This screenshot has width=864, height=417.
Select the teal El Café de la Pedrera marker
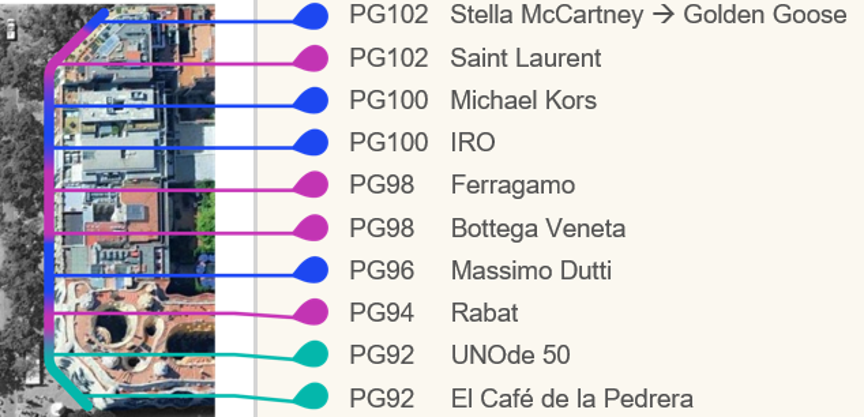tap(312, 396)
